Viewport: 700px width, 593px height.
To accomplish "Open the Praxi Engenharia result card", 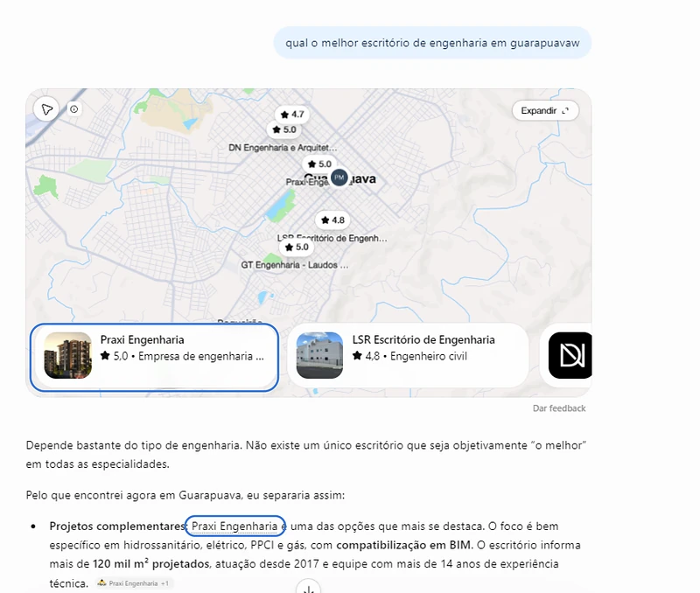I will [155, 358].
